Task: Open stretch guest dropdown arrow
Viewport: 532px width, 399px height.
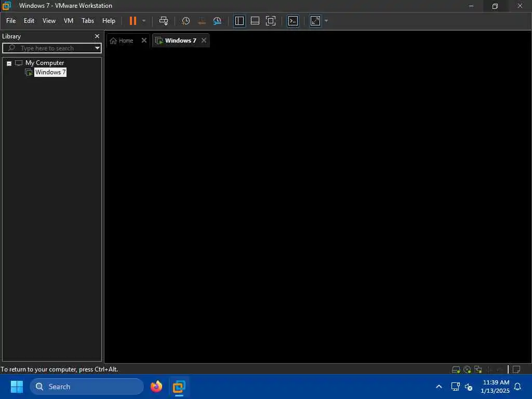Action: tap(326, 21)
